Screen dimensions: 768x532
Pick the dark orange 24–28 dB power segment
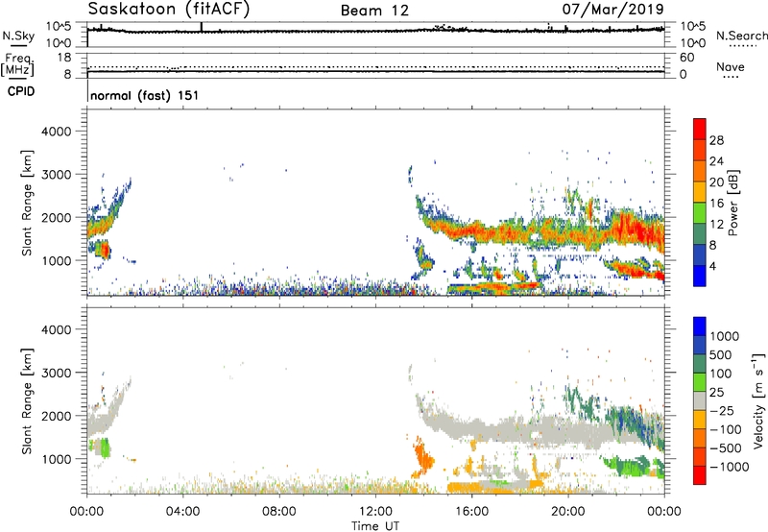coord(700,150)
